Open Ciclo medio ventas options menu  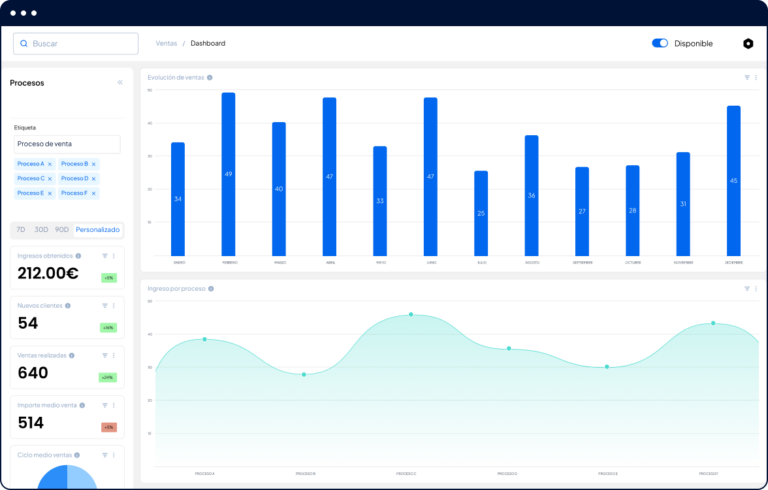tap(114, 455)
